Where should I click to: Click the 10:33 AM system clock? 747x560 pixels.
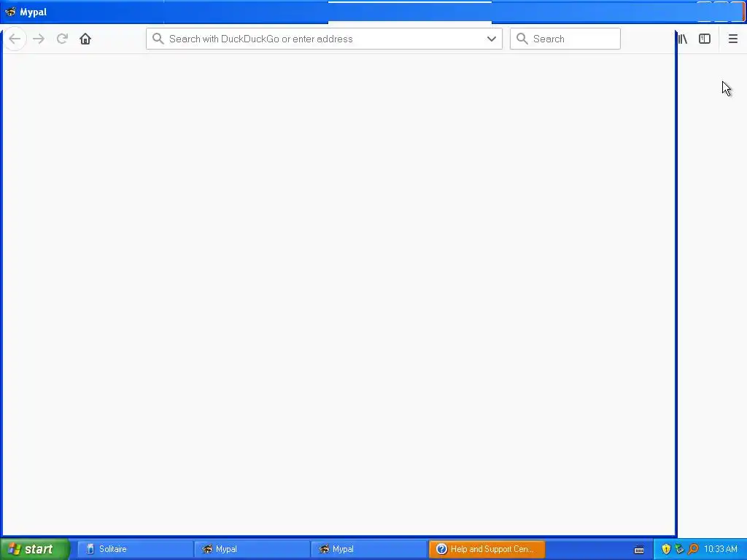[720, 549]
